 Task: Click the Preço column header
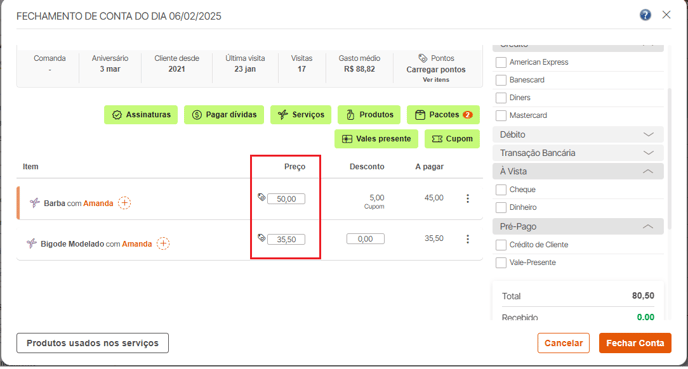click(x=294, y=167)
